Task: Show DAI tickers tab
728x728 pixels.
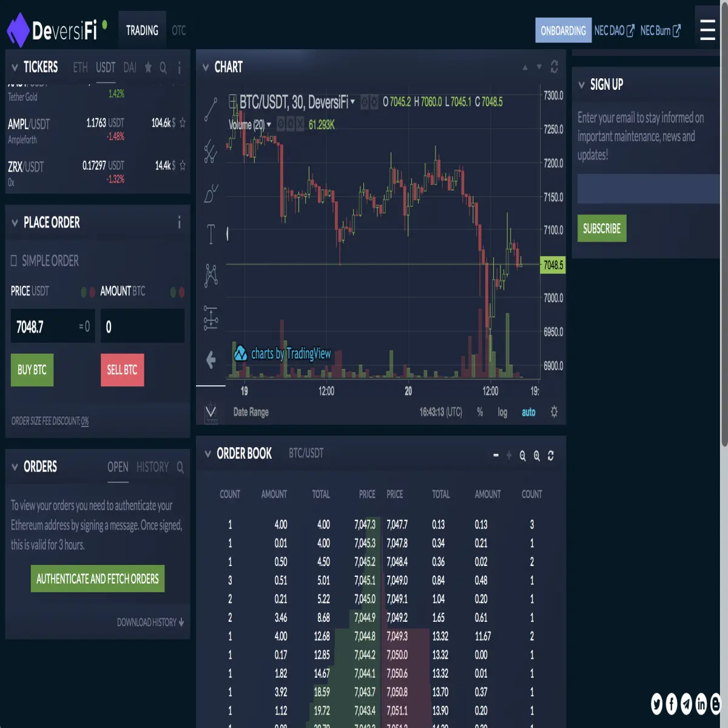Action: 130,67
